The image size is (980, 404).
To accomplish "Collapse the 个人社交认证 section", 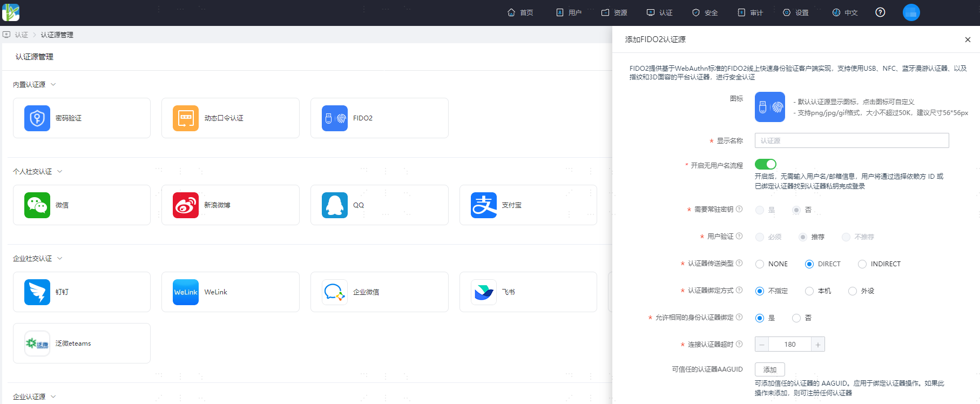I will pos(59,172).
